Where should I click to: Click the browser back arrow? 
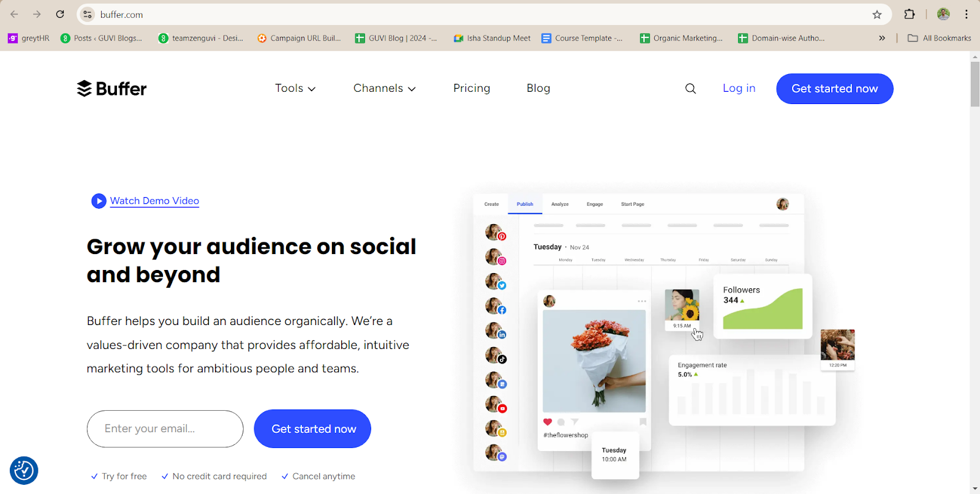(14, 14)
